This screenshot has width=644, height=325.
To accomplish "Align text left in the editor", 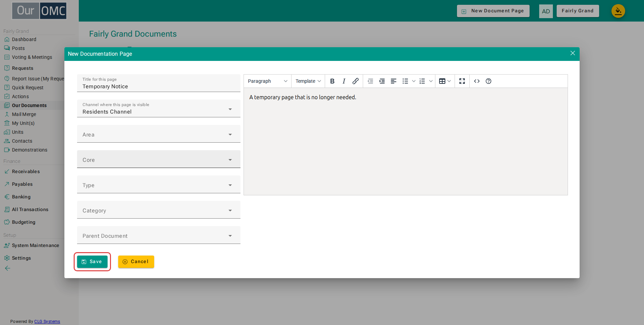I will 394,81.
